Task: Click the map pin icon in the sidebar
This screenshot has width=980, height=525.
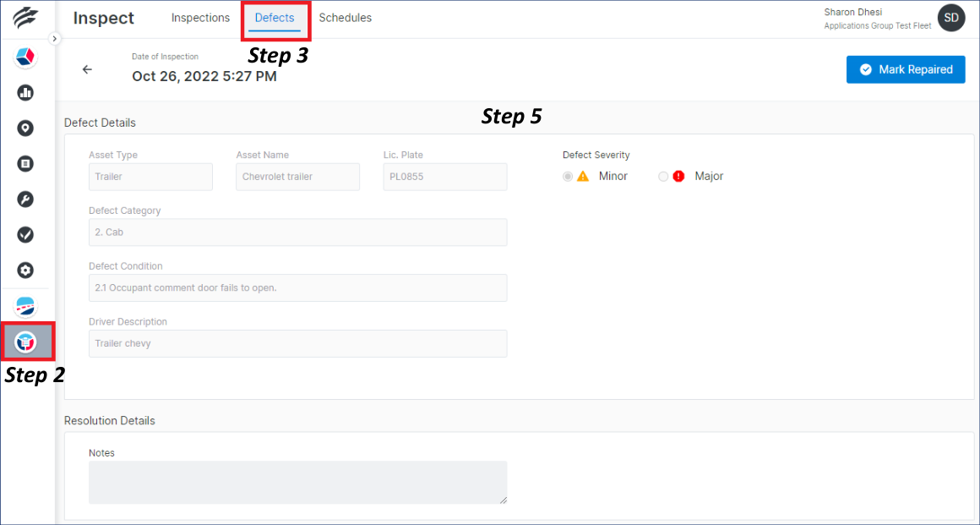Action: (24, 128)
